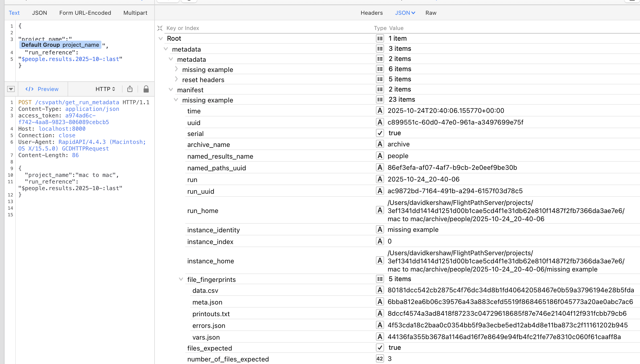640x364 pixels.
Task: Click number type icon for number_of_files_expected
Action: pyautogui.click(x=380, y=359)
